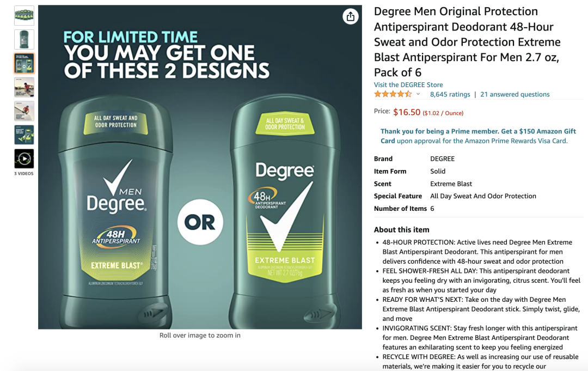Screen dimensions: 588x371
Task: Play the product video thumbnail
Action: (x=24, y=159)
